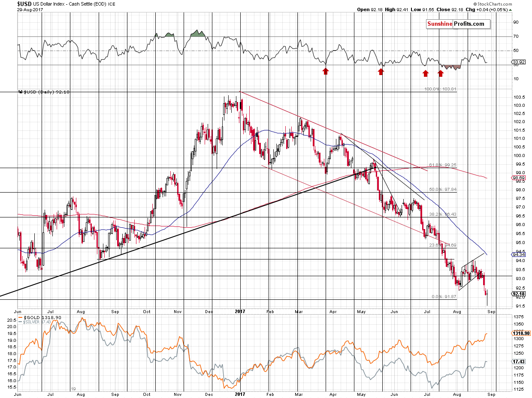Click the 91.5 price axis label

point(518,306)
